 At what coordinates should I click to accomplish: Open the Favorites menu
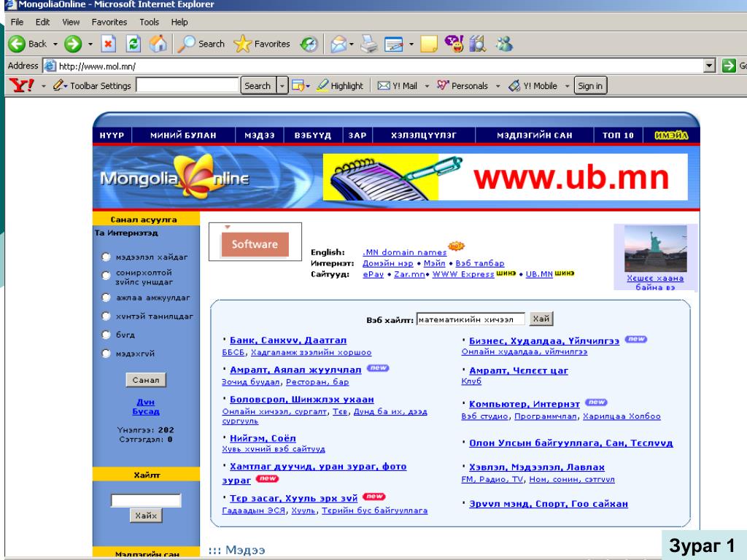point(109,22)
